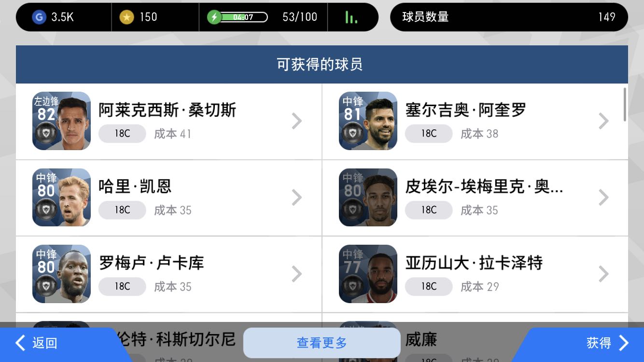
Task: Click the 查看更多 button
Action: pyautogui.click(x=322, y=343)
